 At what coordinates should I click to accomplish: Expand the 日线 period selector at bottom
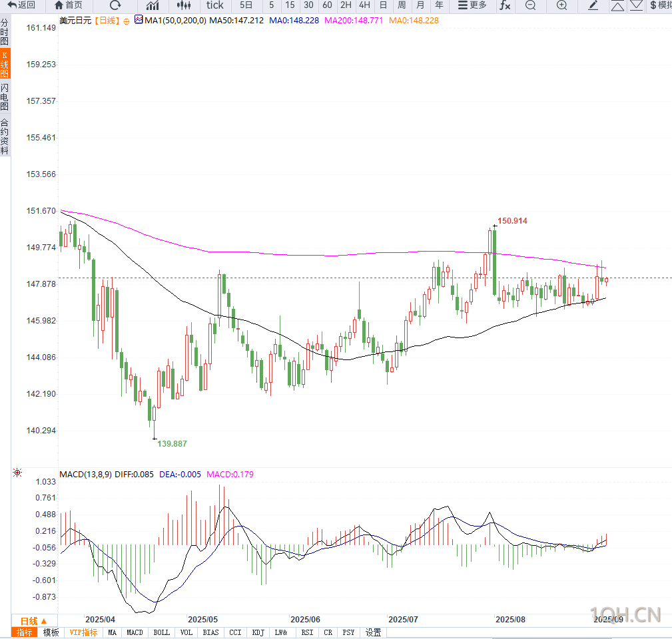click(x=33, y=621)
